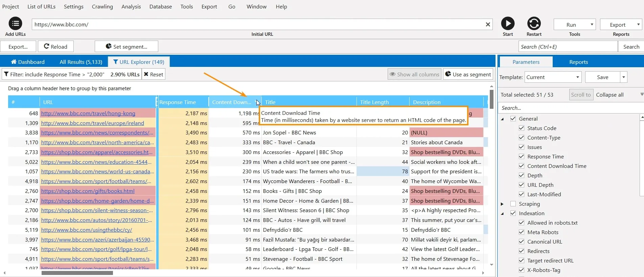Open the Database menu

161,6
